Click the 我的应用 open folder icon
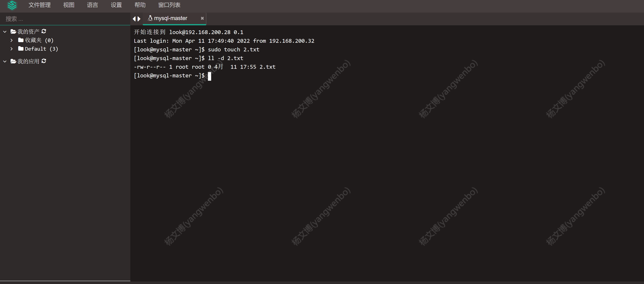This screenshot has width=644, height=284. pos(13,61)
